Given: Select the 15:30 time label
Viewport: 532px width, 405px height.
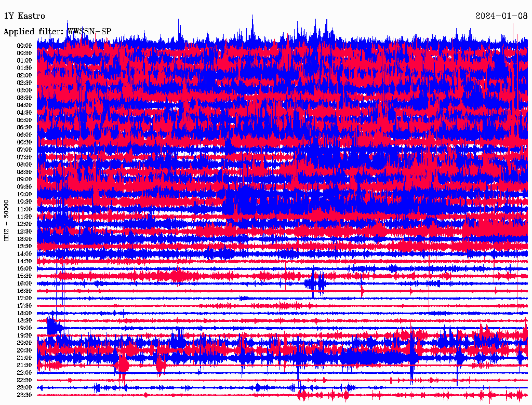Looking at the screenshot, I should (x=24, y=276).
